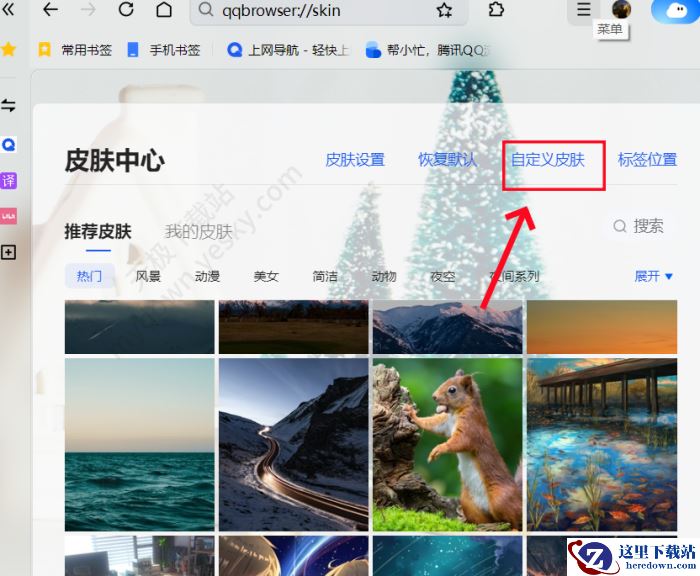700x576 pixels.
Task: Switch to the 我的皮肤 tab
Action: click(199, 232)
